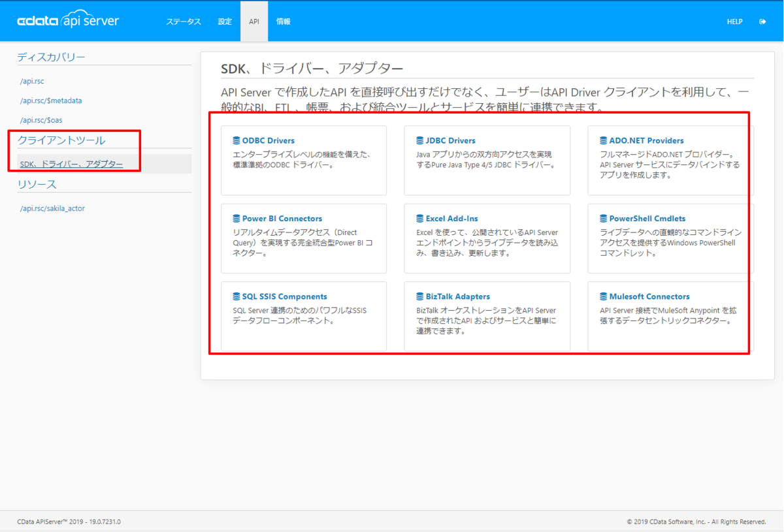Open the /api.rsc/$oas link

41,120
